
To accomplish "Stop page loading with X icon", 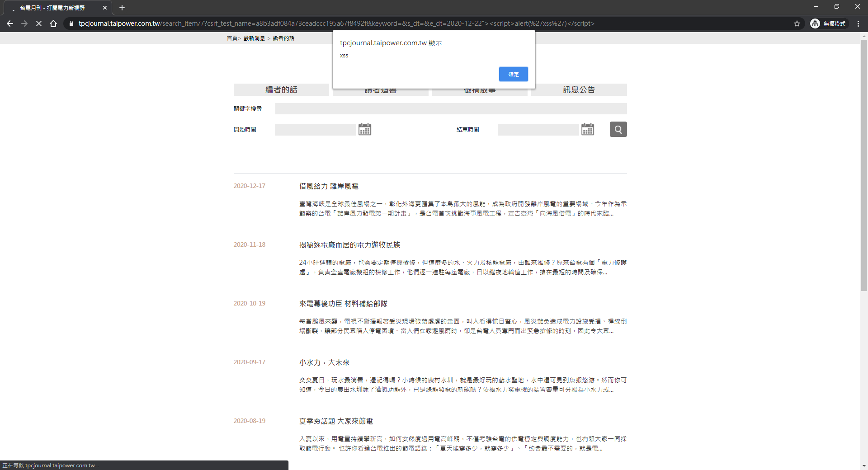I will pos(39,23).
